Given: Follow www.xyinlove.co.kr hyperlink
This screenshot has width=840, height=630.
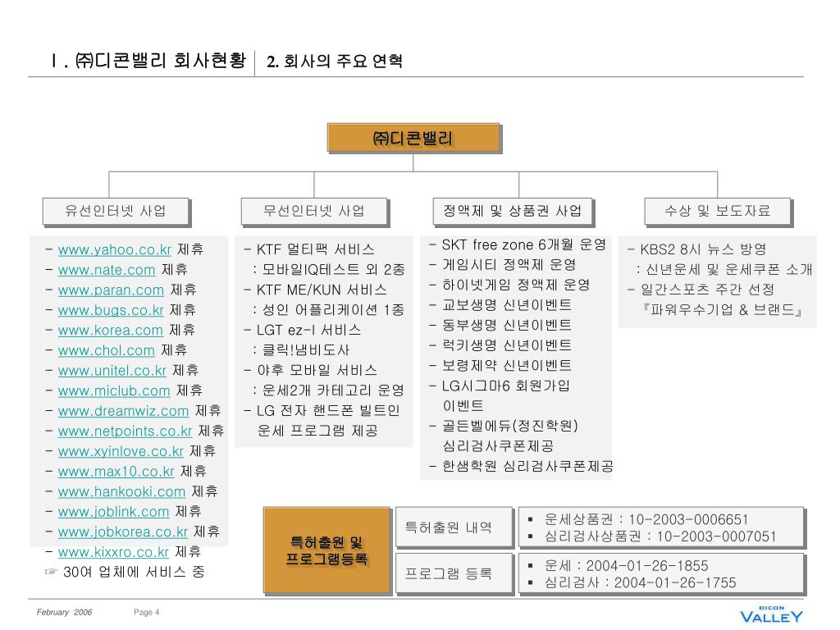Looking at the screenshot, I should point(121,452).
